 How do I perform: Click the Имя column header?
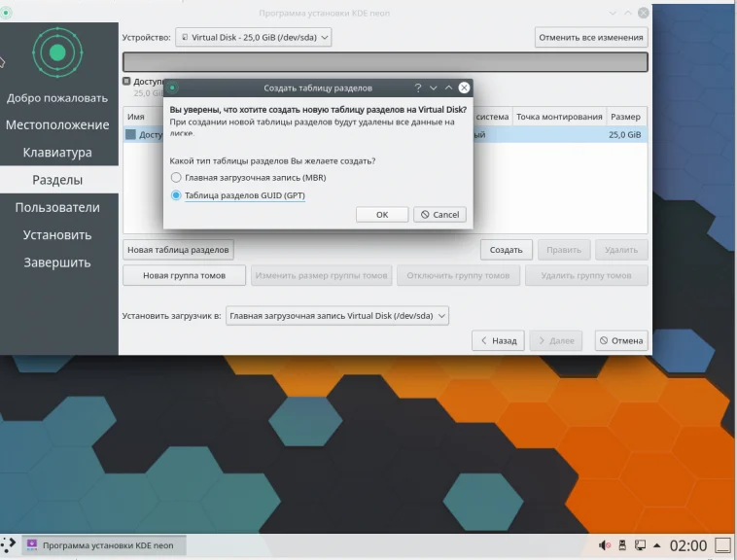(136, 117)
